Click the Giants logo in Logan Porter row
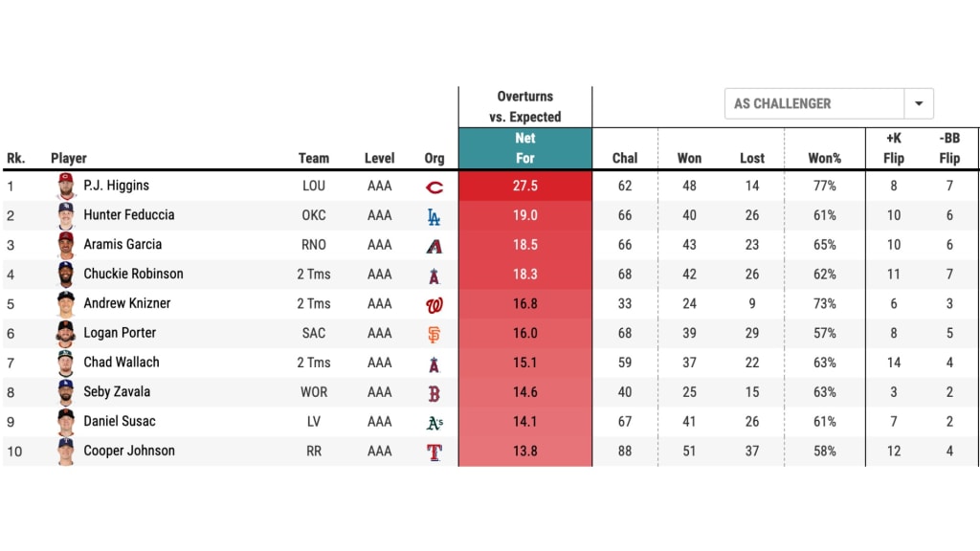The width and height of the screenshot is (980, 551). [x=434, y=334]
